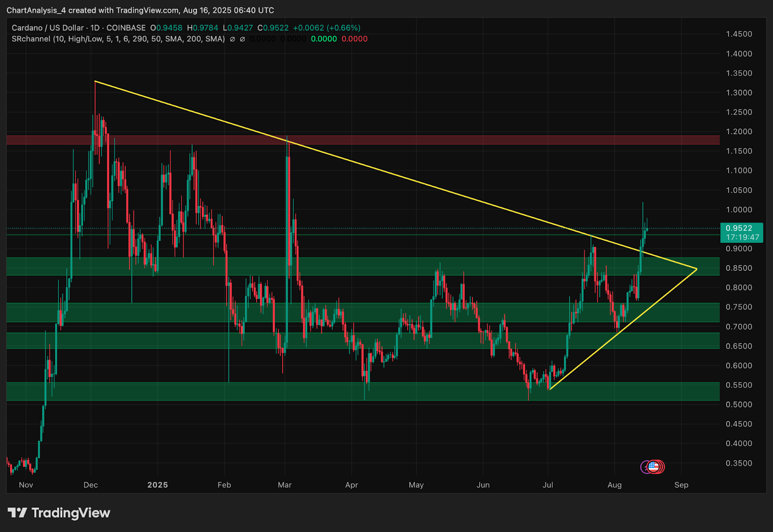This screenshot has width=773, height=532.
Task: Click the Cardano / US Dollar symbol title
Action: (47, 28)
